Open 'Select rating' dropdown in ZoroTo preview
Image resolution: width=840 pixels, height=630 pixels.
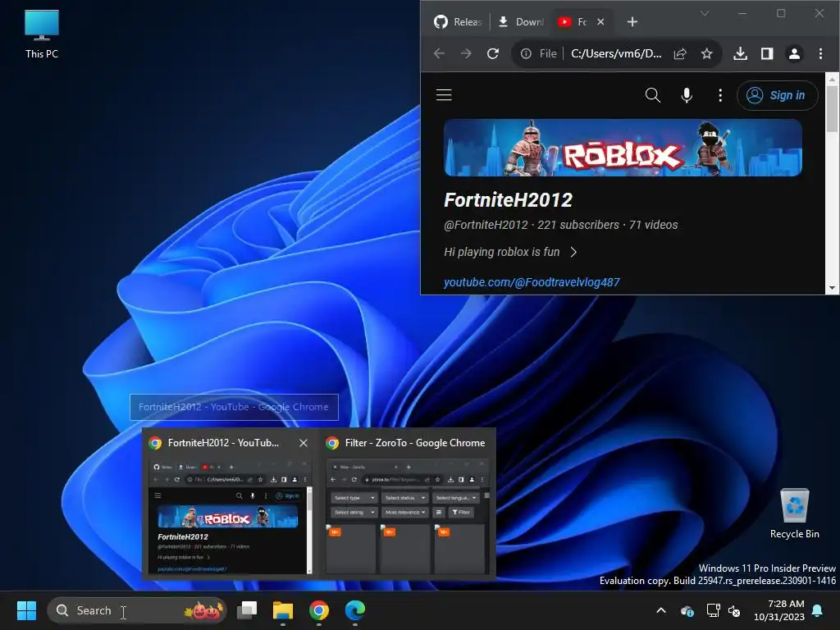pos(354,512)
